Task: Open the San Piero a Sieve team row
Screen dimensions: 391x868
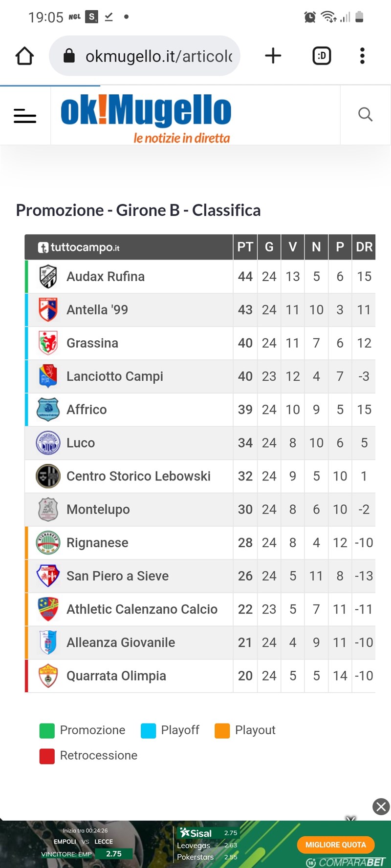Action: [x=117, y=576]
